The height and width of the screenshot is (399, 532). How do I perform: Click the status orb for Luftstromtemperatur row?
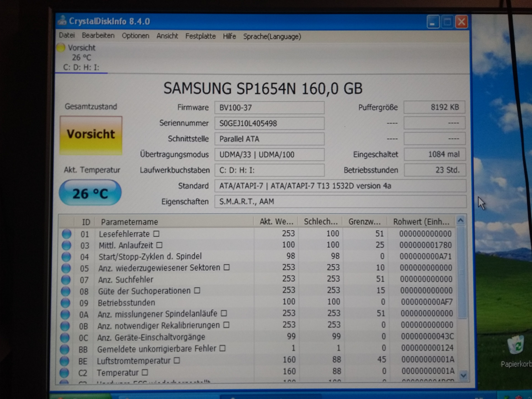pyautogui.click(x=64, y=361)
